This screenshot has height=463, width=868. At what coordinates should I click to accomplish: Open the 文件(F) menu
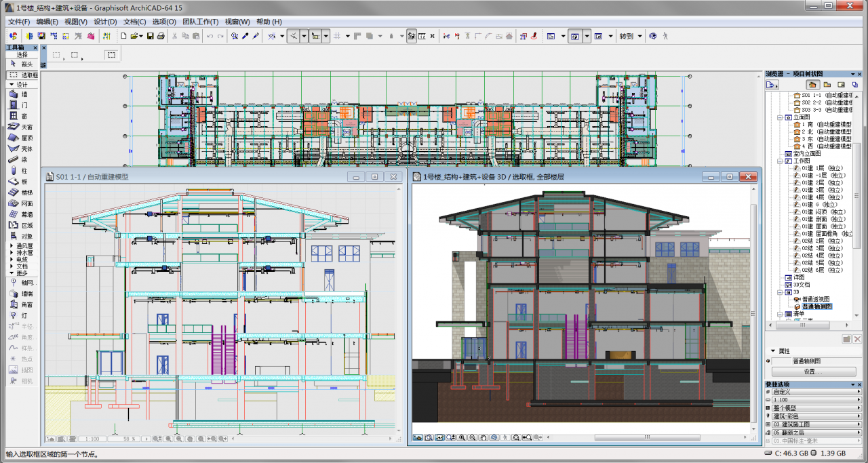(x=19, y=22)
